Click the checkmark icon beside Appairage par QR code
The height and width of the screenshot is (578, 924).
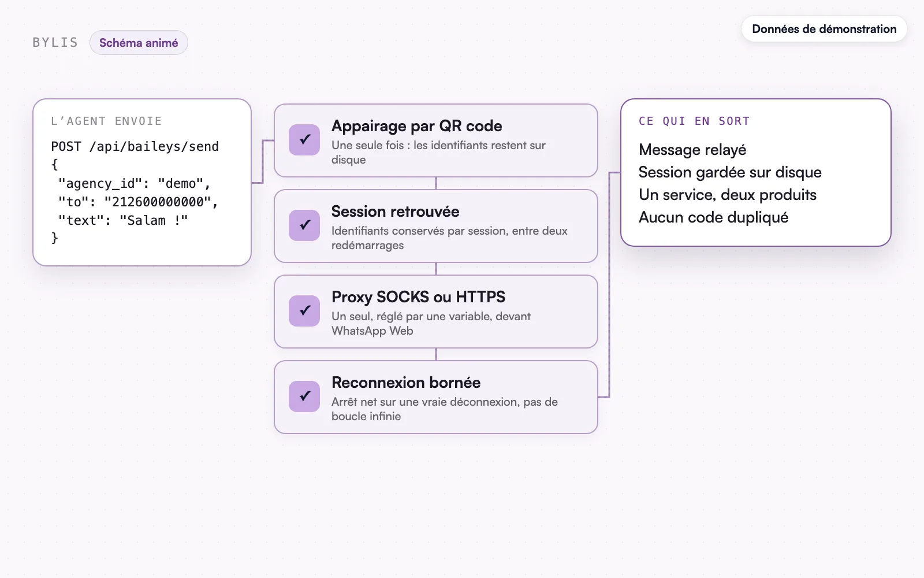[x=304, y=140]
